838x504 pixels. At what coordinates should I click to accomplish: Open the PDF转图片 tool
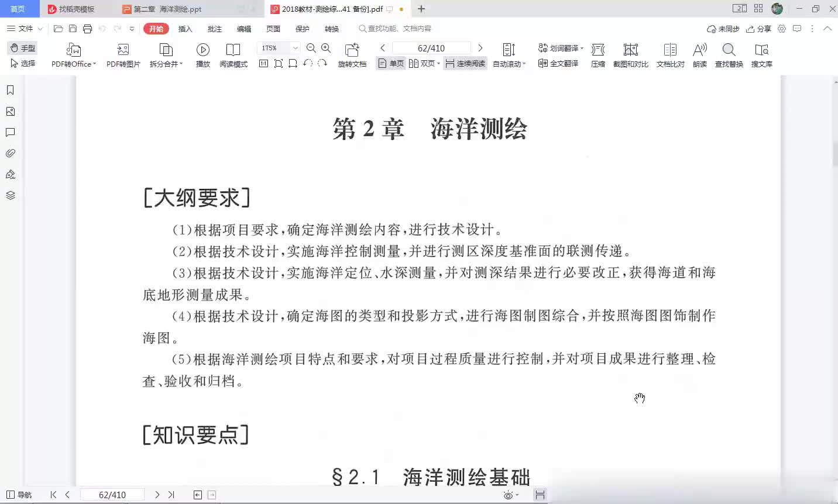(123, 50)
